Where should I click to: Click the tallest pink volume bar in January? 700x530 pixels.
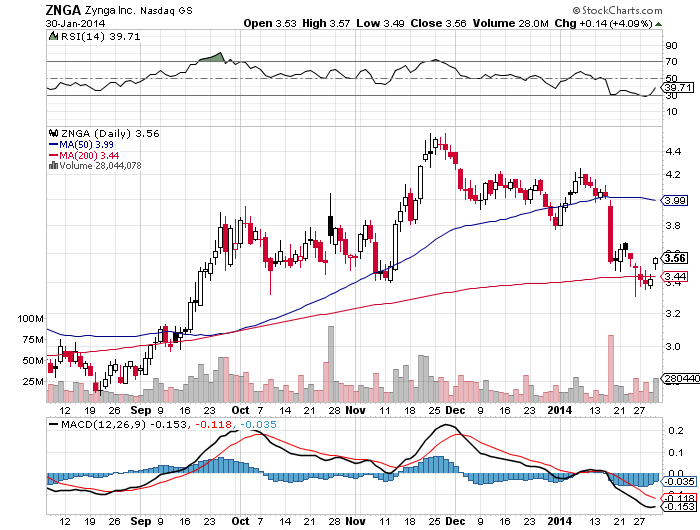point(611,368)
